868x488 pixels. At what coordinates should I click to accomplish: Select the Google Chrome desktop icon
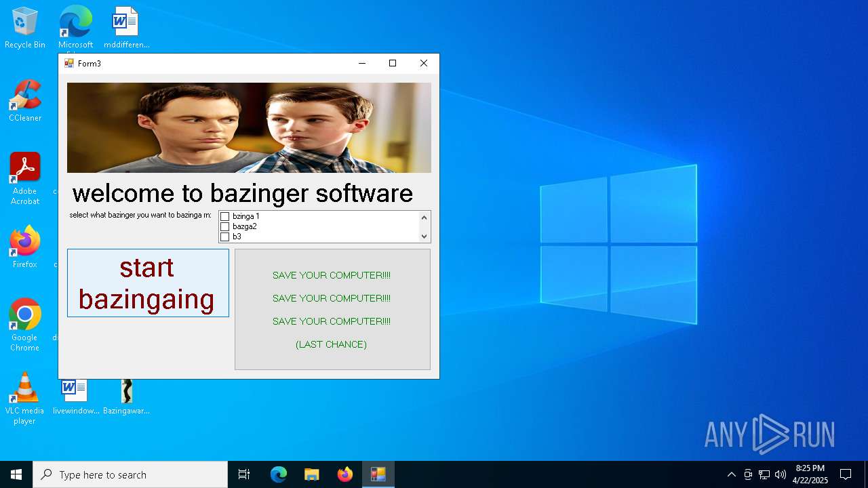tap(25, 325)
